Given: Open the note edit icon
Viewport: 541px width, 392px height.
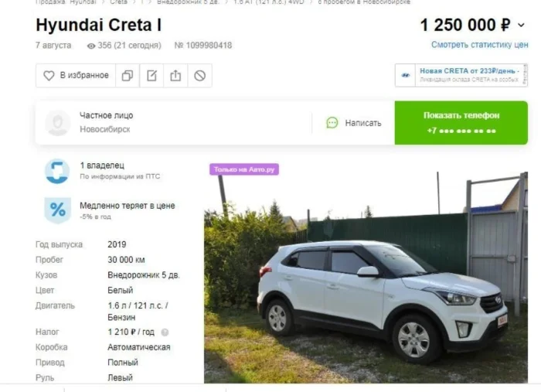Looking at the screenshot, I should (x=151, y=76).
